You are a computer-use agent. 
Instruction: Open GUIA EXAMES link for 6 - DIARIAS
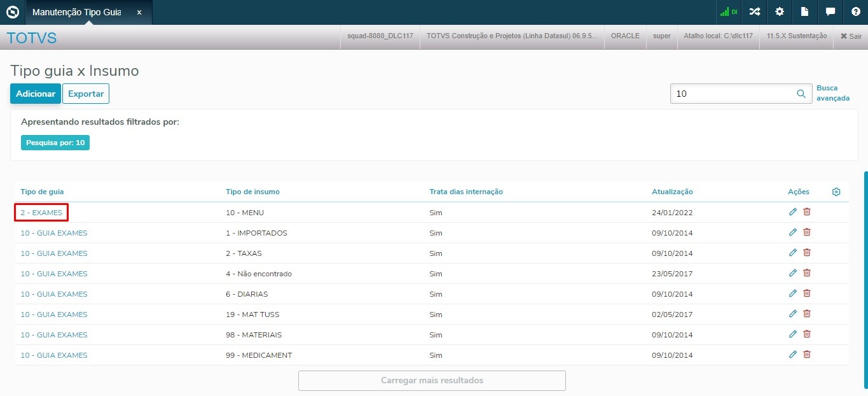(x=54, y=294)
